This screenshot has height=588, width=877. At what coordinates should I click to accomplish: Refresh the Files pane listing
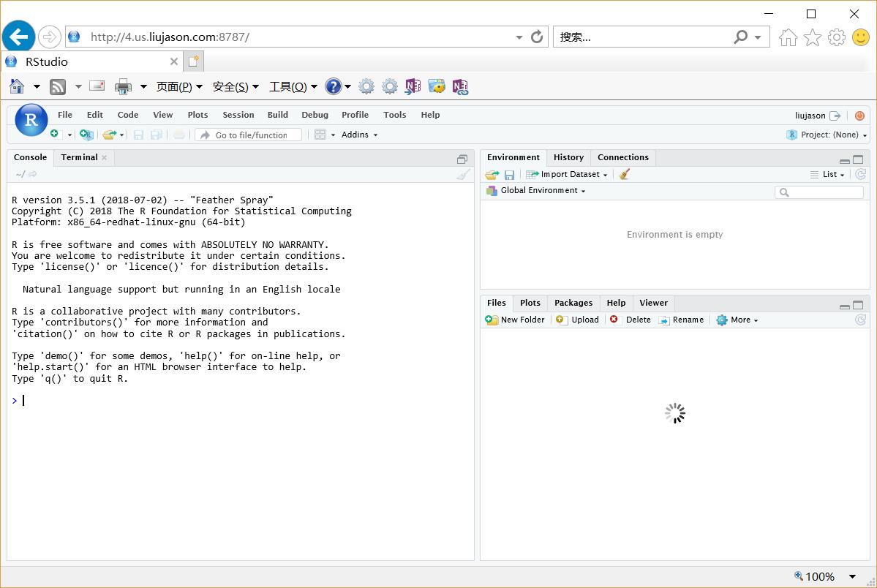[860, 320]
